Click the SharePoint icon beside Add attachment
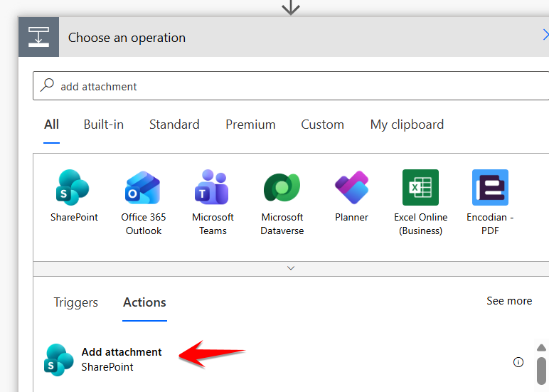The image size is (549, 392). [59, 360]
